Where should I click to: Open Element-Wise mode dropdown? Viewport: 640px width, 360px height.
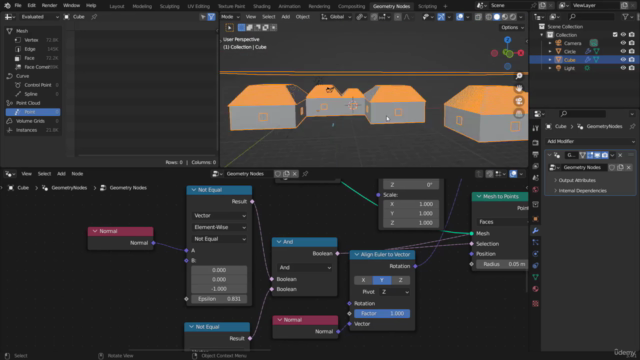[x=219, y=227]
